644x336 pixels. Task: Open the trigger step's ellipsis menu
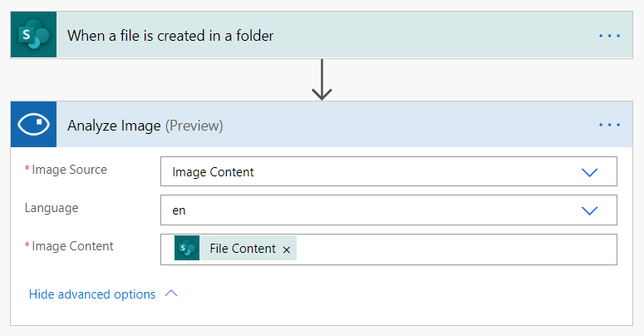[609, 36]
